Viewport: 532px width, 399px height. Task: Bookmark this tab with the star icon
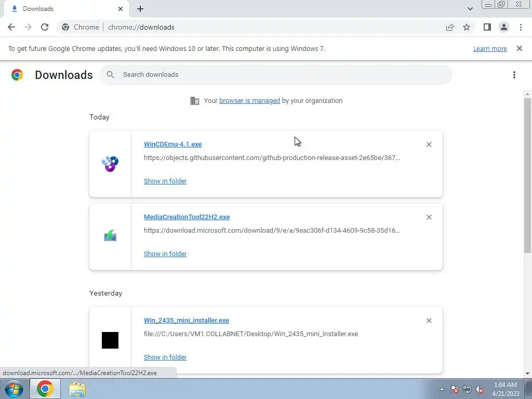click(x=467, y=27)
